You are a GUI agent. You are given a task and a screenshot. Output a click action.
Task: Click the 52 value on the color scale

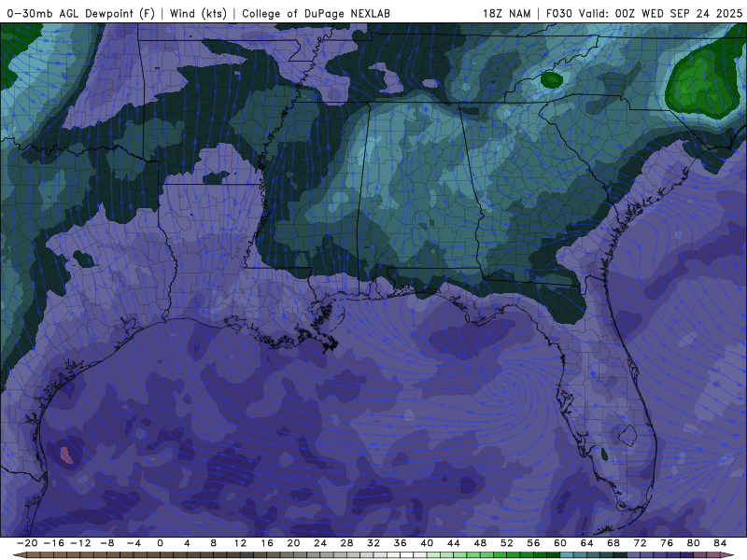point(507,543)
